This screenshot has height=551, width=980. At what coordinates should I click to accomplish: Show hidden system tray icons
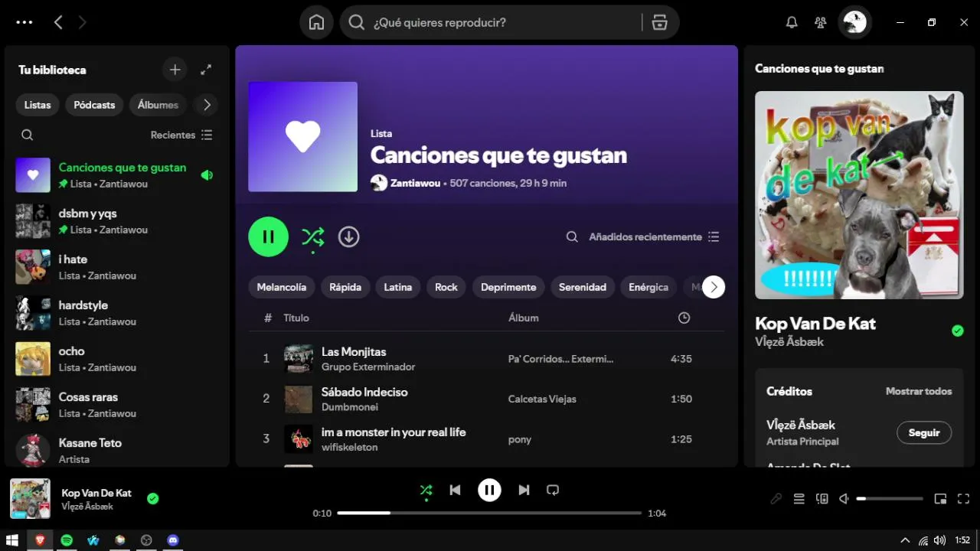[905, 540]
